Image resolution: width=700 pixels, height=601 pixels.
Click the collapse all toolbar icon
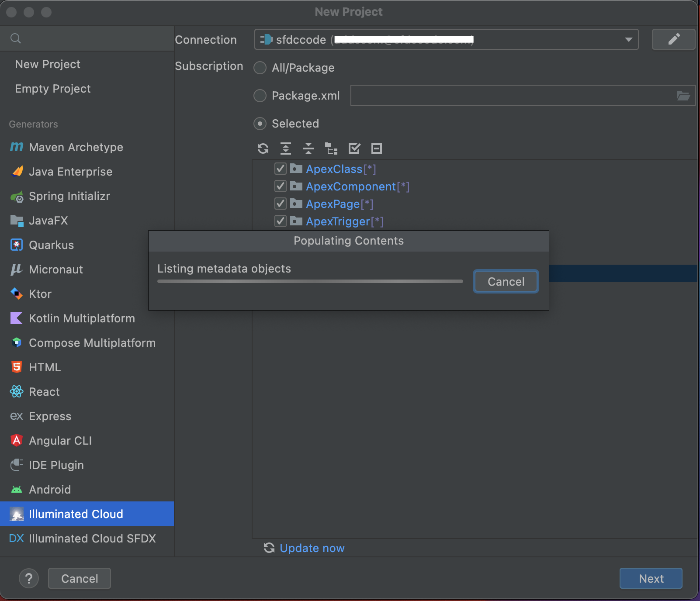[308, 149]
